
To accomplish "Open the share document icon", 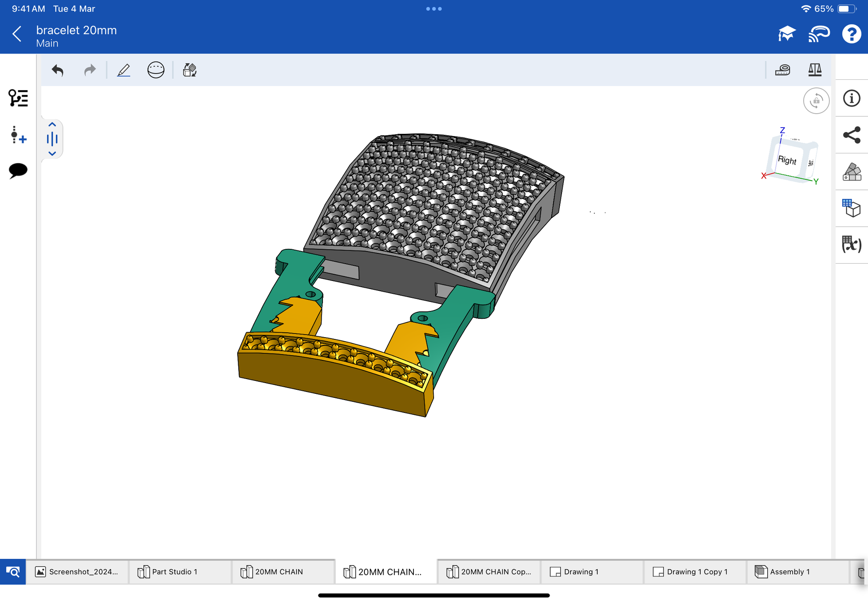I will pos(851,135).
